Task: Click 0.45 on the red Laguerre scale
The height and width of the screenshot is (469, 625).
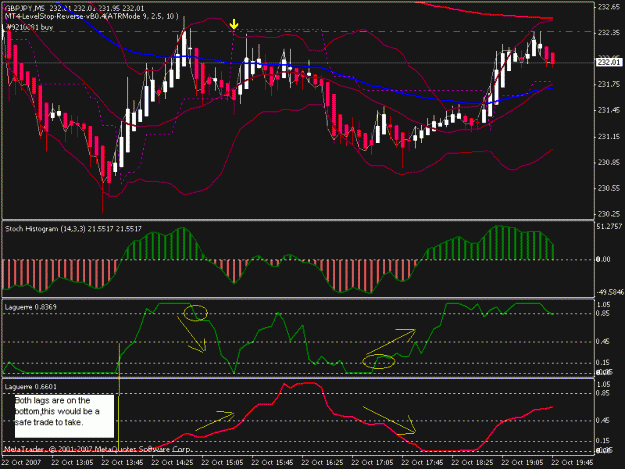Action: click(603, 420)
